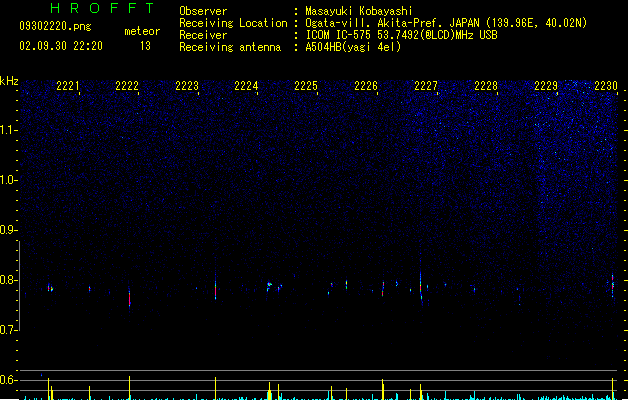The width and height of the screenshot is (629, 400).
Task: Click the 1.1 kHz axis label
Action: (x=9, y=130)
